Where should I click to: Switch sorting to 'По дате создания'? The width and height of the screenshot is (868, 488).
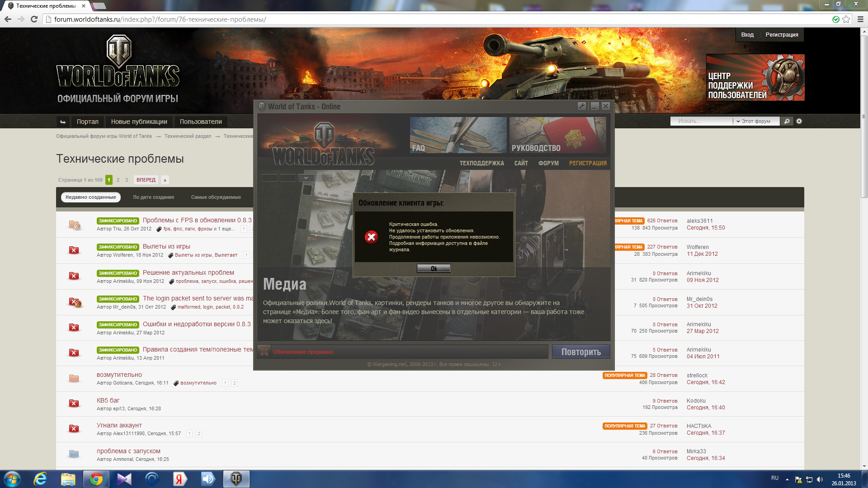tap(153, 197)
